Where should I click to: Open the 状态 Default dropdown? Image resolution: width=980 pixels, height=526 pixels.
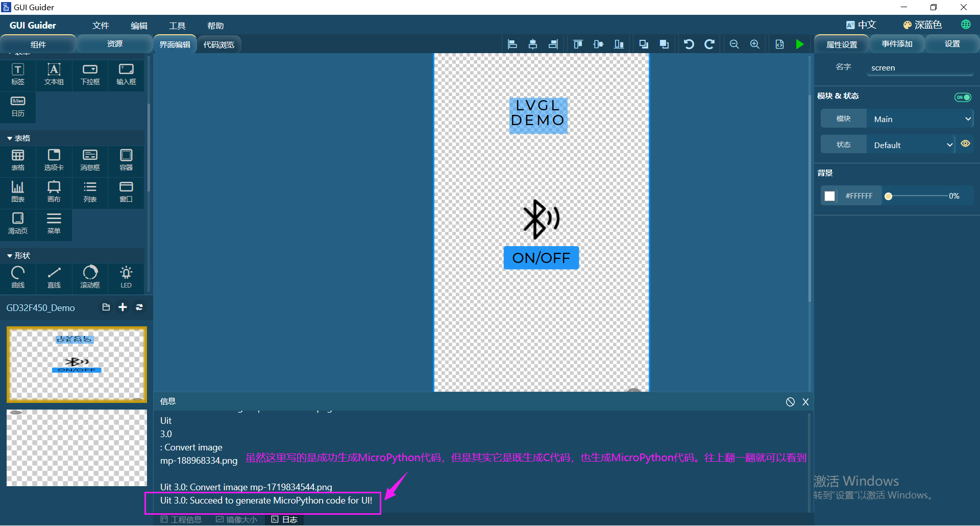911,145
